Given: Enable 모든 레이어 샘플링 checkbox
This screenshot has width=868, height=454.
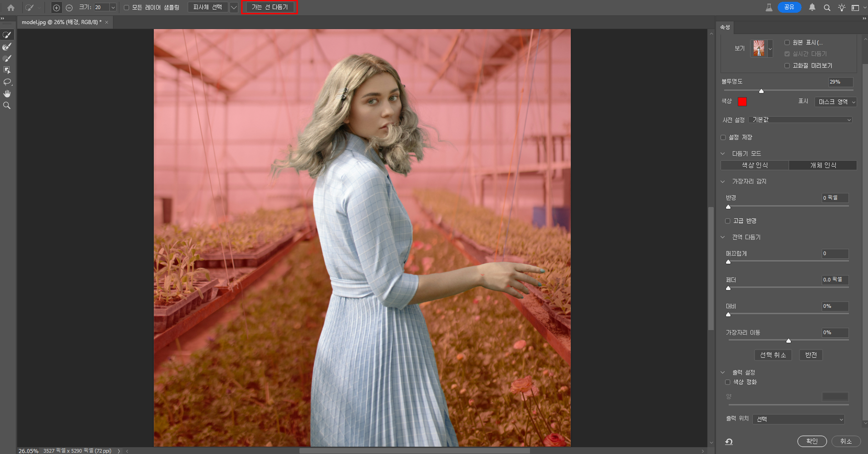Looking at the screenshot, I should coord(127,7).
